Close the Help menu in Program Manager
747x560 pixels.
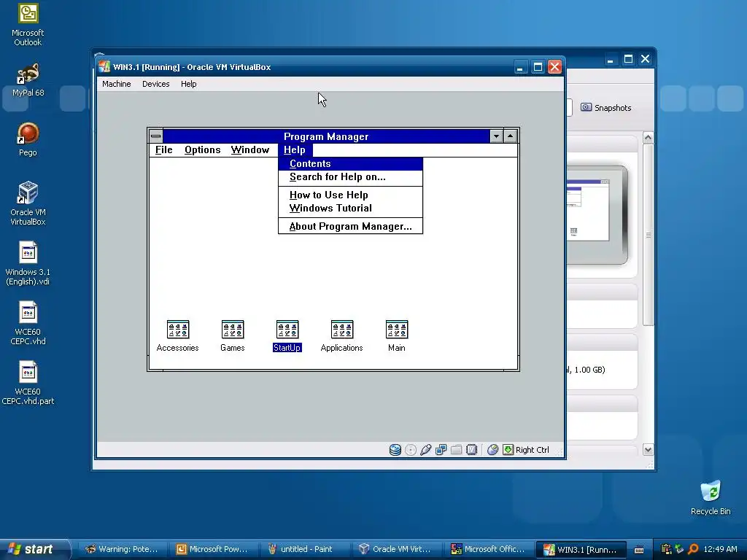(x=295, y=150)
